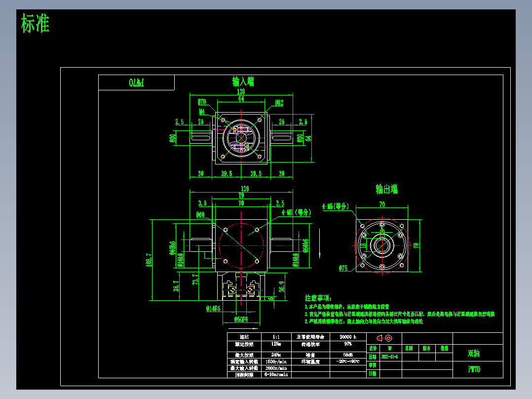Click the 4-M5(等分) callout on the side view
This screenshot has width=532, height=399.
296,211
